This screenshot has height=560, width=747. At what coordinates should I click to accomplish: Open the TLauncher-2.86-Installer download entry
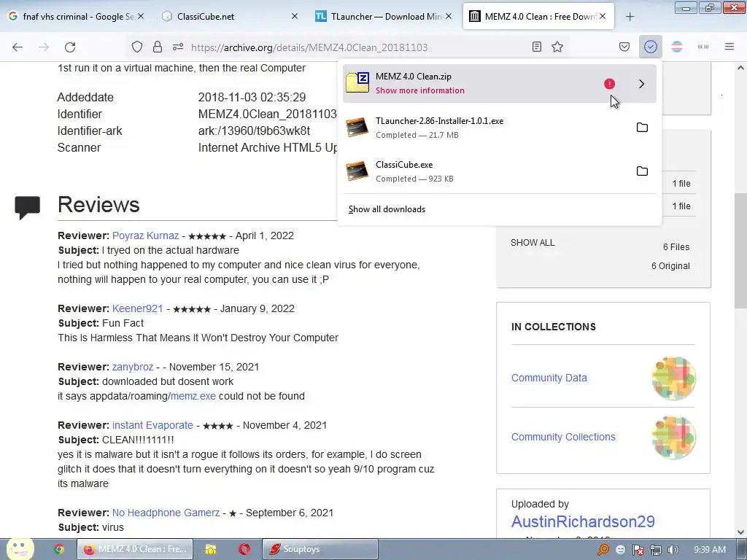pyautogui.click(x=486, y=127)
